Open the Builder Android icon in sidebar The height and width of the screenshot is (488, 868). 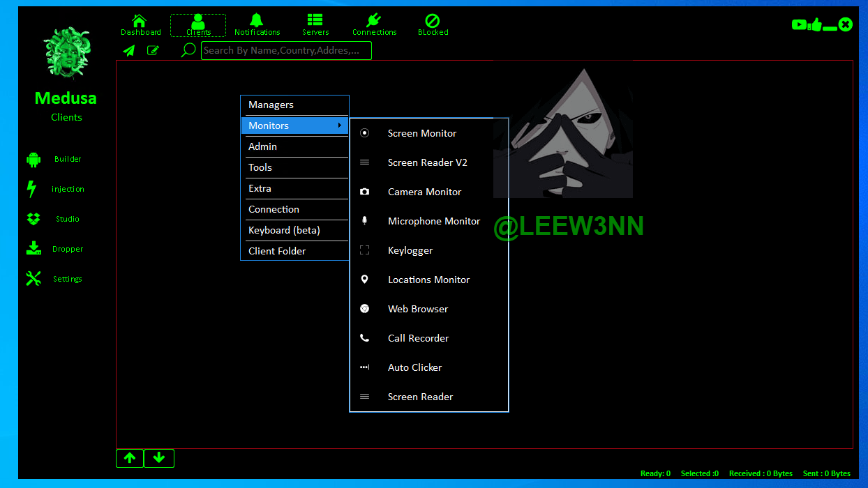point(33,160)
